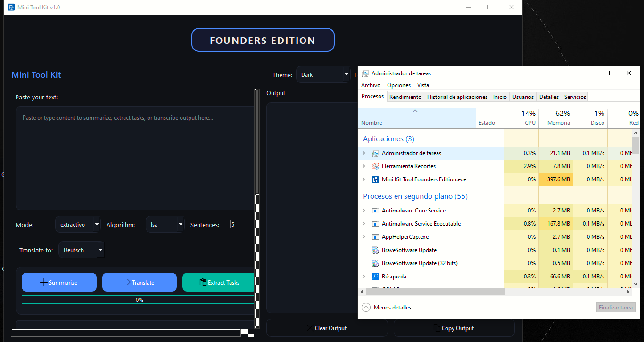
Task: Switch to the Usuarios tab
Action: point(523,97)
